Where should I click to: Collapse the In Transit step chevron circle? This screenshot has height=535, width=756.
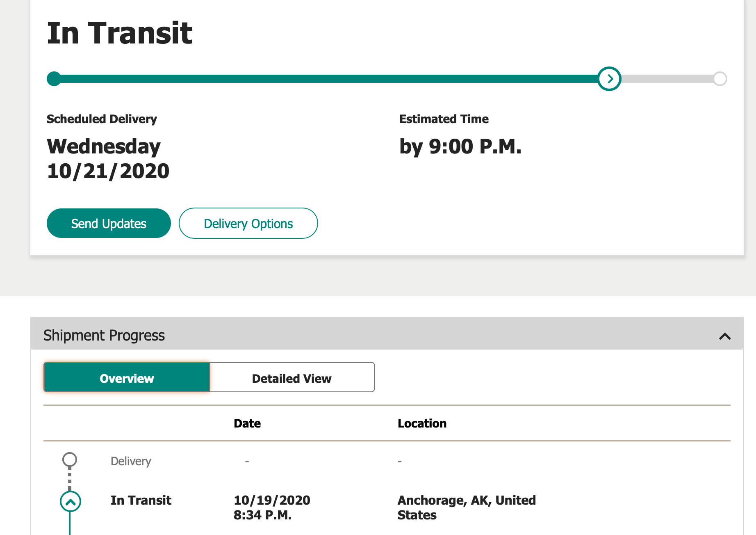click(71, 501)
